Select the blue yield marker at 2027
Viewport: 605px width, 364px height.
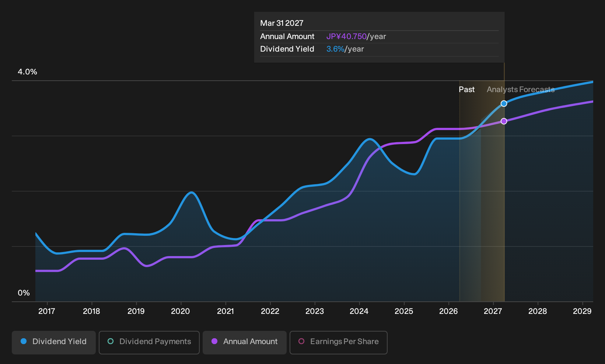point(504,104)
